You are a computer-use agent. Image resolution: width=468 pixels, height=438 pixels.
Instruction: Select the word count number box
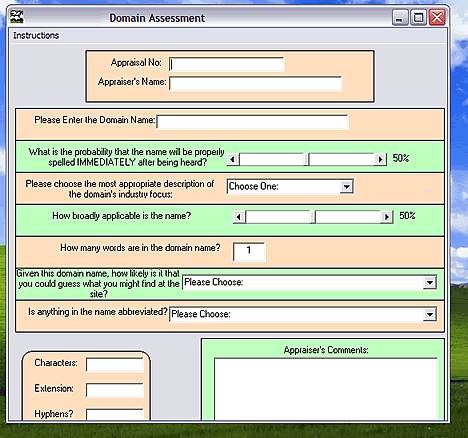click(x=249, y=252)
